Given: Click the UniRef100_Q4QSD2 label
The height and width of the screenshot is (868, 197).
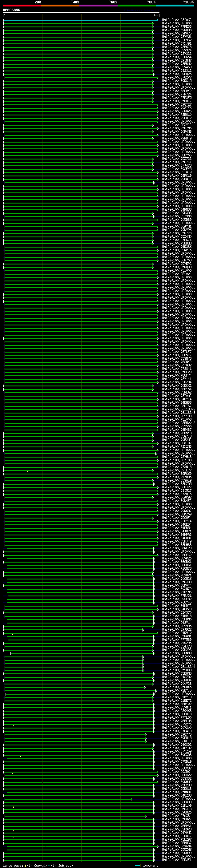Looking at the screenshot, I should pyautogui.click(x=177, y=745).
